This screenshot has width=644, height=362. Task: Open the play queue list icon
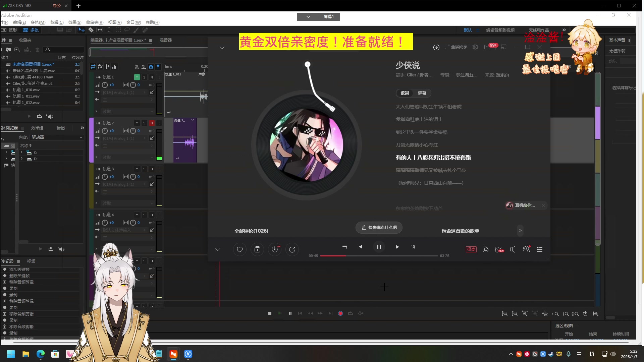540,249
